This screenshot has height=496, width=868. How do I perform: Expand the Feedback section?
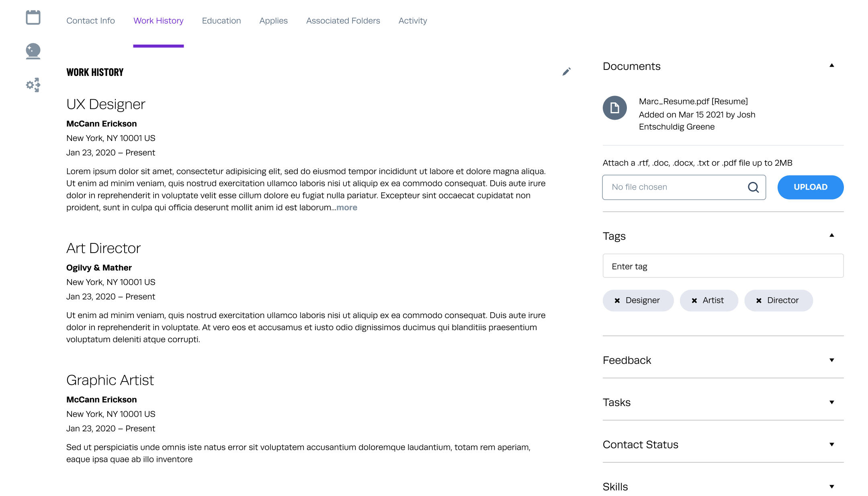[831, 360]
